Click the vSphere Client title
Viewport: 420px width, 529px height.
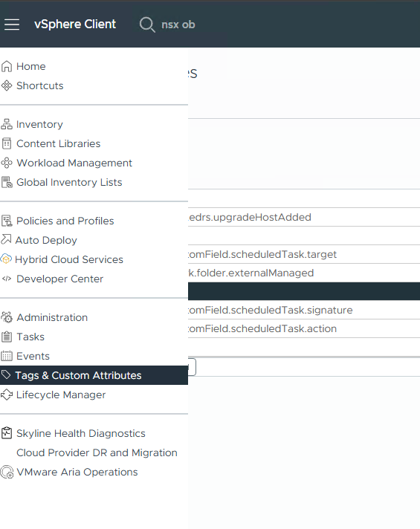point(75,25)
